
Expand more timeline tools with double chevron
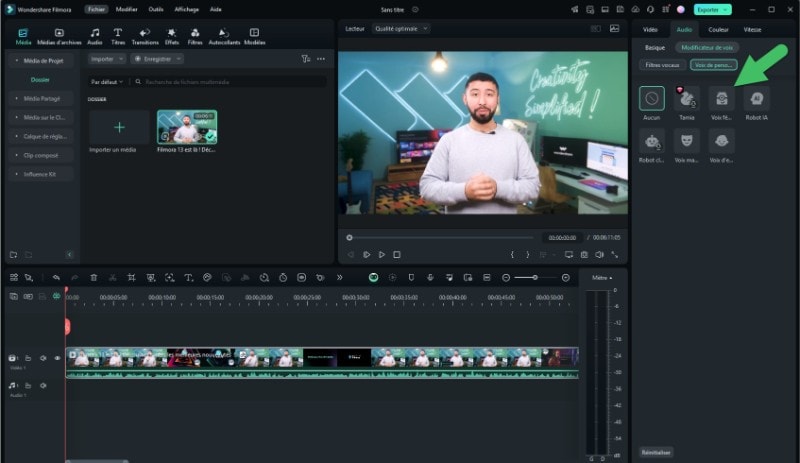pyautogui.click(x=339, y=278)
